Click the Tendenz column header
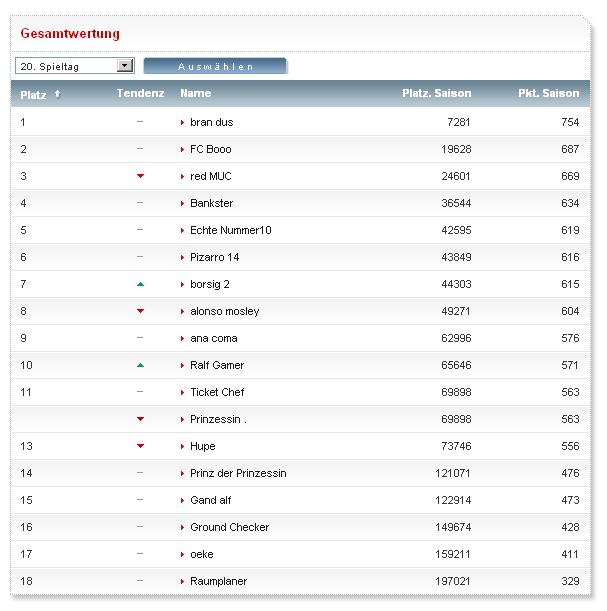The height and width of the screenshot is (611, 607). (140, 94)
